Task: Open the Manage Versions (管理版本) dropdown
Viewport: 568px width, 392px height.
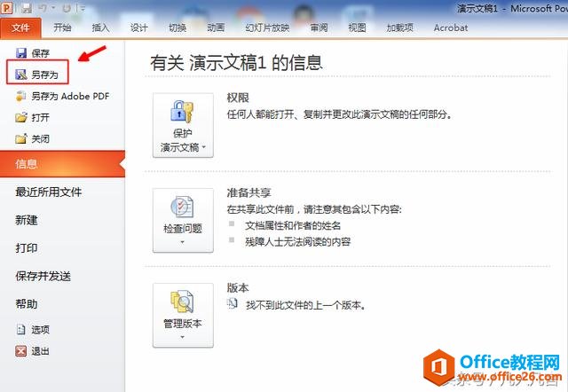Action: pos(183,315)
